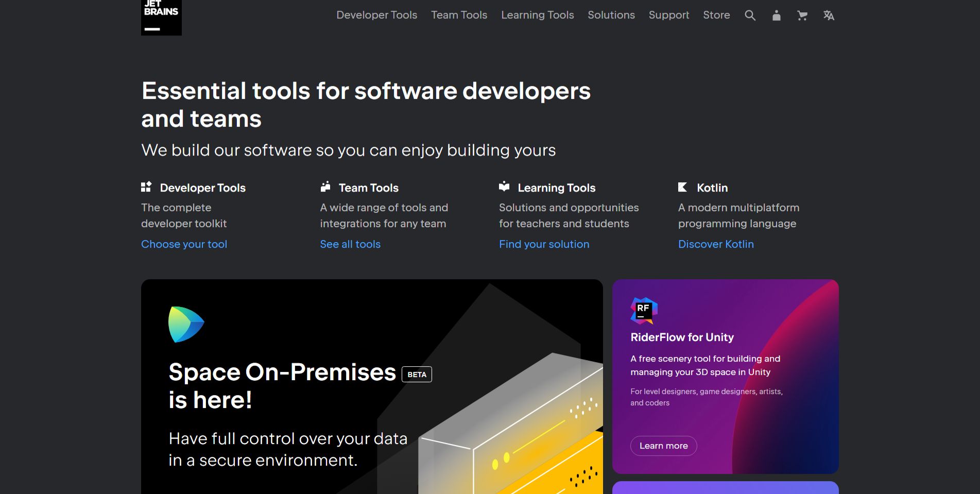Click 'A modern multiplatform' description
The image size is (980, 494).
click(x=739, y=215)
